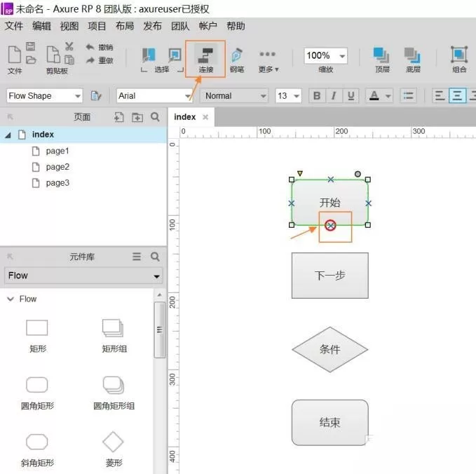The image size is (476, 474).
Task: Add a new page in pages panel
Action: point(118,117)
